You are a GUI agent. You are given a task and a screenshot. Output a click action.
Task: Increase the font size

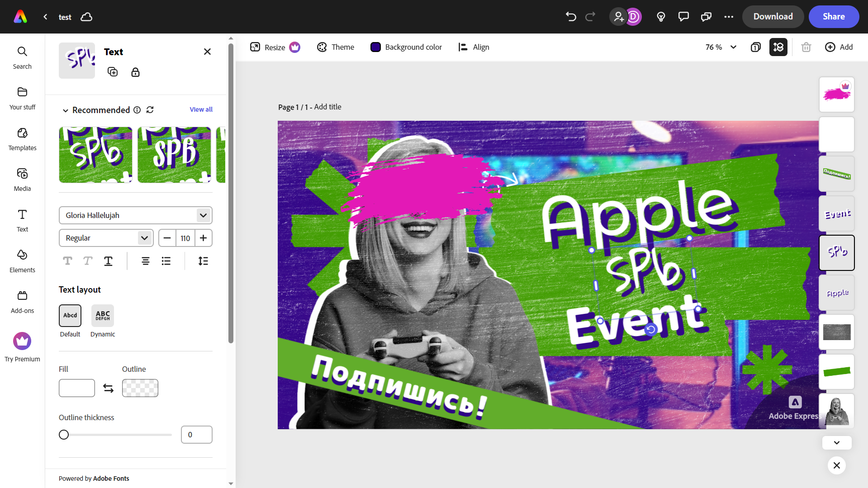[204, 238]
